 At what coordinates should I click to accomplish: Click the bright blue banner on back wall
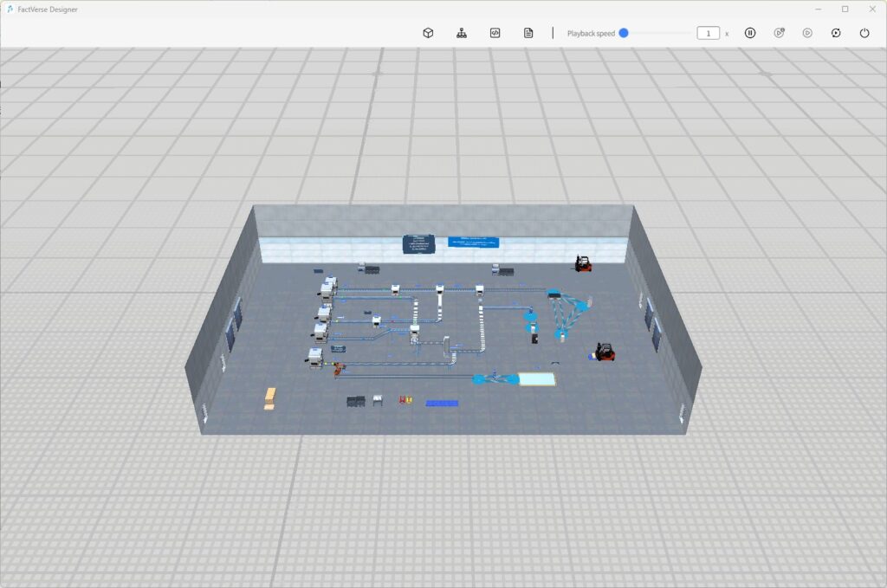[473, 242]
